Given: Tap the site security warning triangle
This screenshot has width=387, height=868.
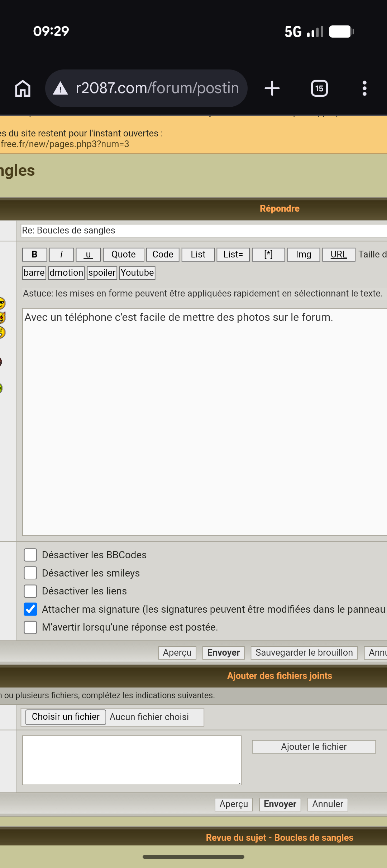Looking at the screenshot, I should 60,88.
